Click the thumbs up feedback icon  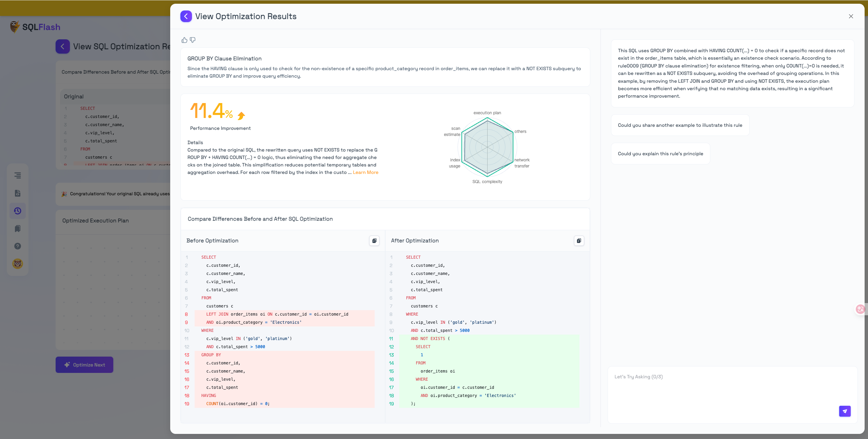point(184,40)
